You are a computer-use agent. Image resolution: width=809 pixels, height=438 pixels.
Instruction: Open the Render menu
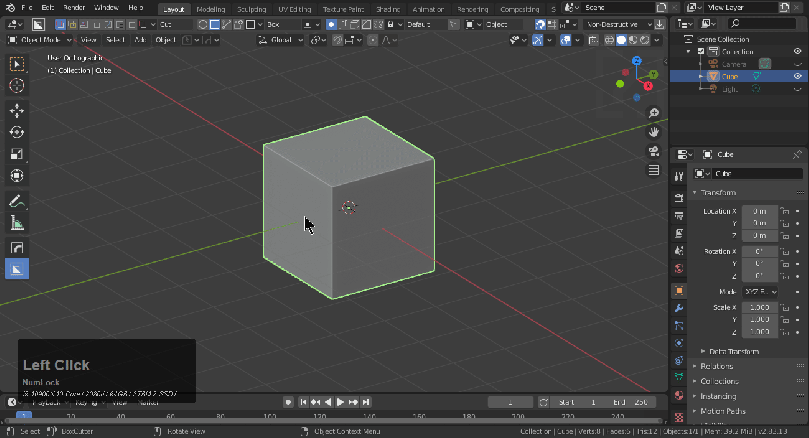point(74,8)
